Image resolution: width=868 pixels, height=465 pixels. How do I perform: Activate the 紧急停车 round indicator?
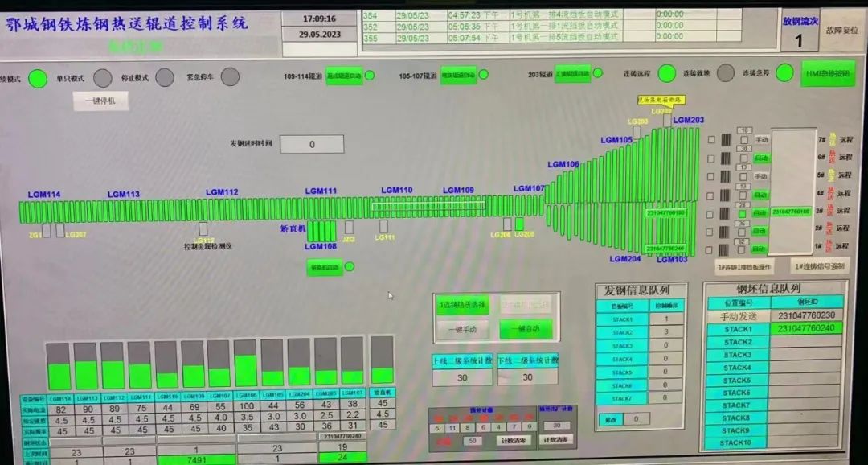230,77
